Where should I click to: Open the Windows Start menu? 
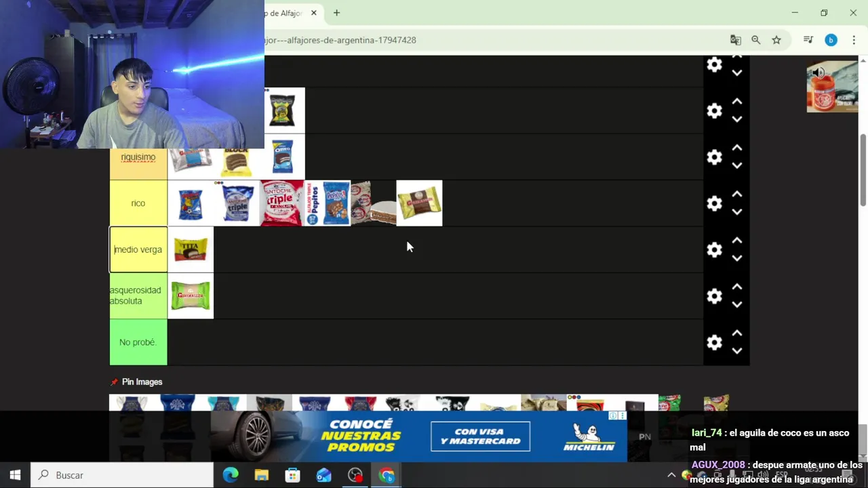15,475
